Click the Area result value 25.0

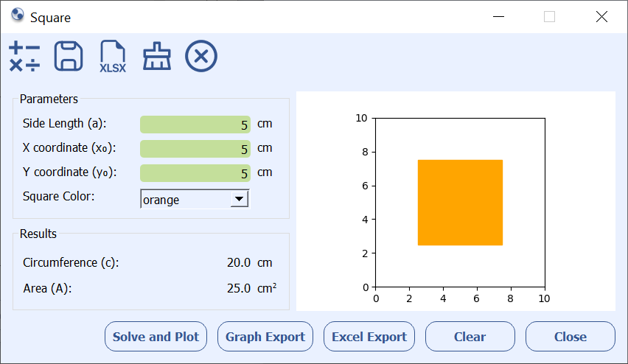(x=238, y=288)
